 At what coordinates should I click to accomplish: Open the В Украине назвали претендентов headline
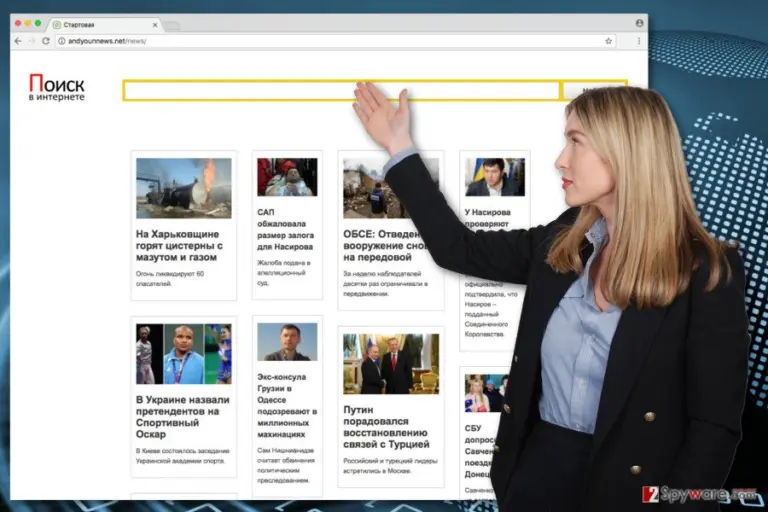tap(183, 417)
